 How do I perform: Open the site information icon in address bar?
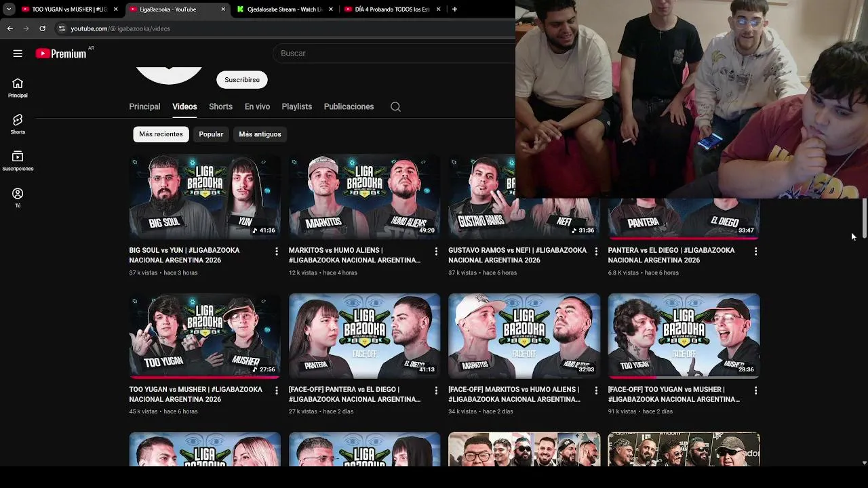[61, 28]
